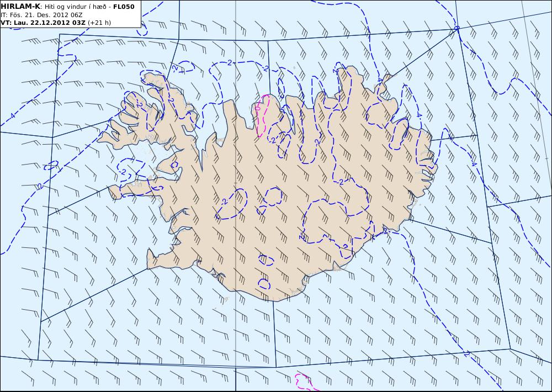The width and height of the screenshot is (552, 392).
Task: Click the 'HIRLAM-K' model title text
Action: click(20, 6)
